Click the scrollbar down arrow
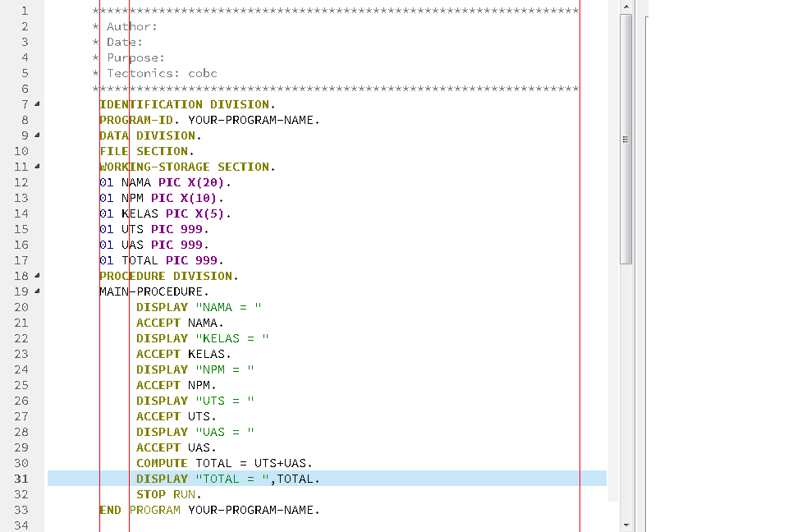The image size is (788, 532). tap(625, 525)
